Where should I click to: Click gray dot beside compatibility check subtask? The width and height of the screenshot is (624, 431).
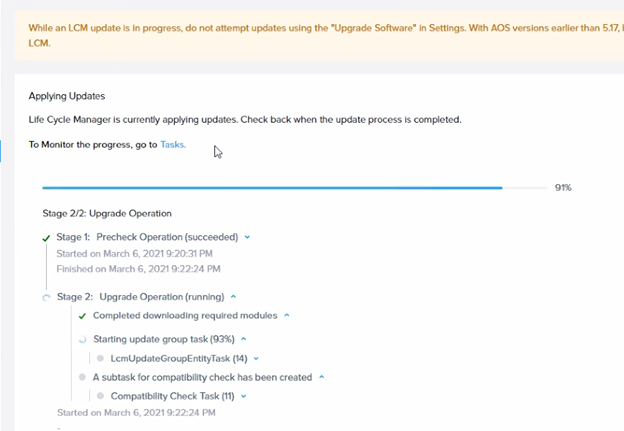coord(82,377)
